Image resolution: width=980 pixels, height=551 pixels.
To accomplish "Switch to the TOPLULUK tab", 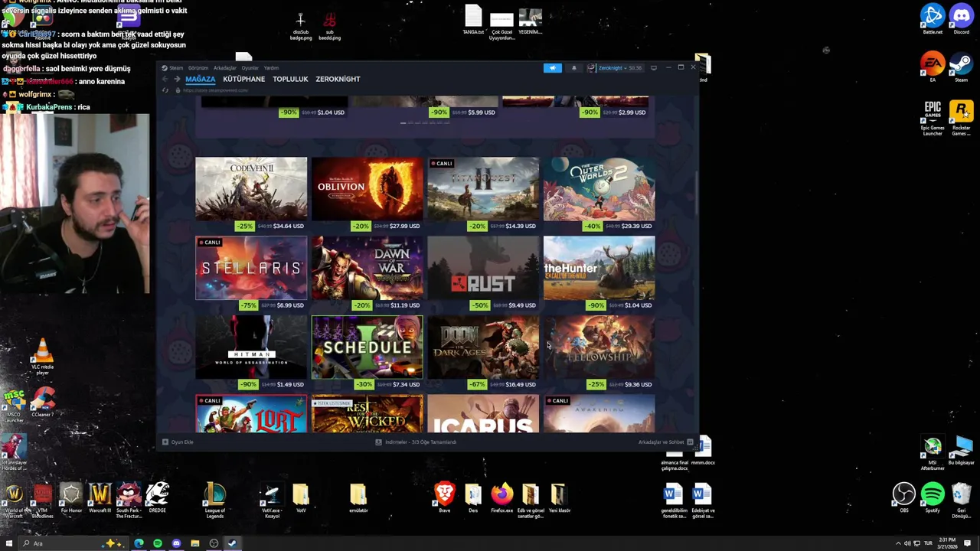I will click(290, 79).
